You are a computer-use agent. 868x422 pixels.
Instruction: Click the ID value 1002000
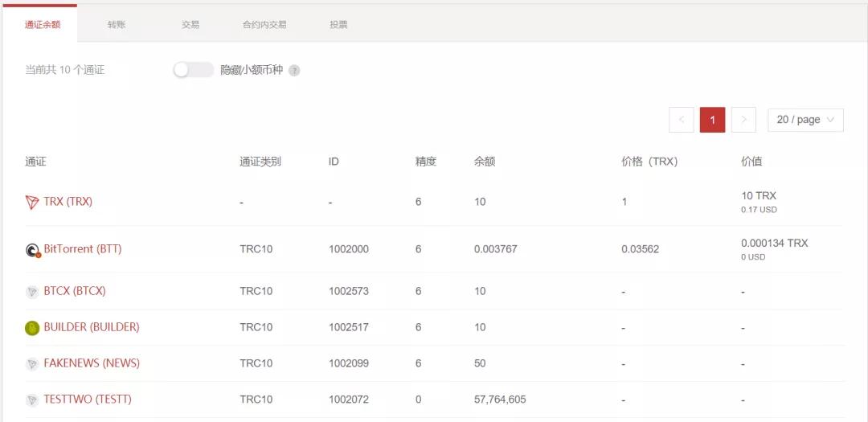point(349,249)
